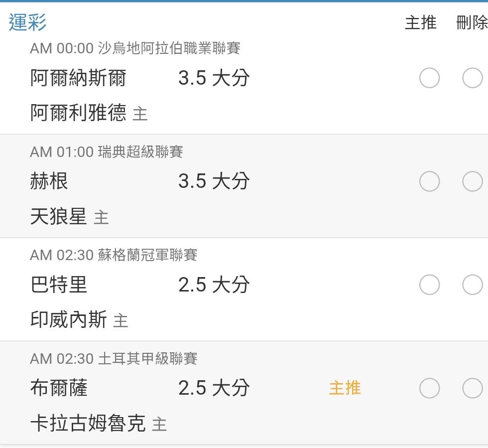Image resolution: width=488 pixels, height=448 pixels.
Task: Select 主推 radio for 布爾薩 match
Action: click(x=429, y=388)
